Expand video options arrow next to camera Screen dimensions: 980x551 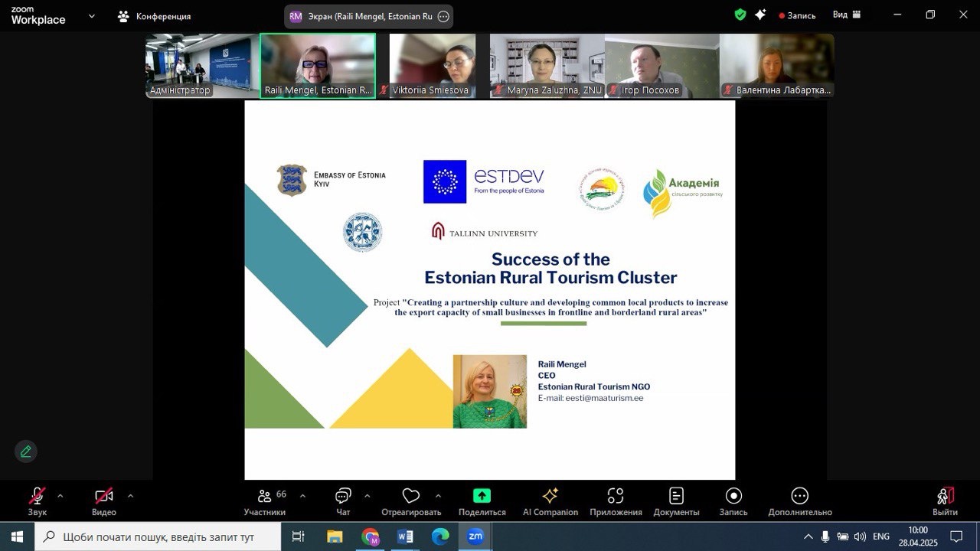(x=130, y=496)
